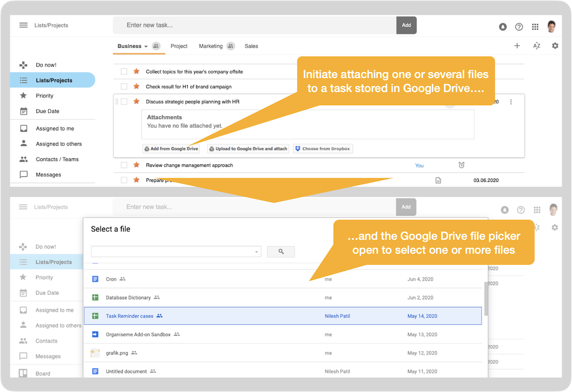Sort tasks using the A-Z icon
The height and width of the screenshot is (392, 572).
pyautogui.click(x=536, y=46)
